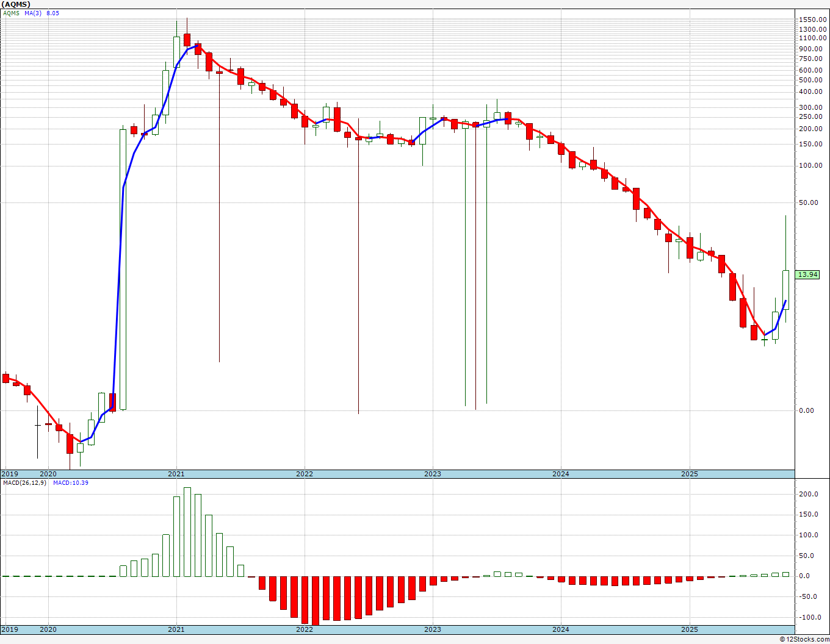
Task: Select the MACD:10.39 value readout
Action: tap(71, 483)
